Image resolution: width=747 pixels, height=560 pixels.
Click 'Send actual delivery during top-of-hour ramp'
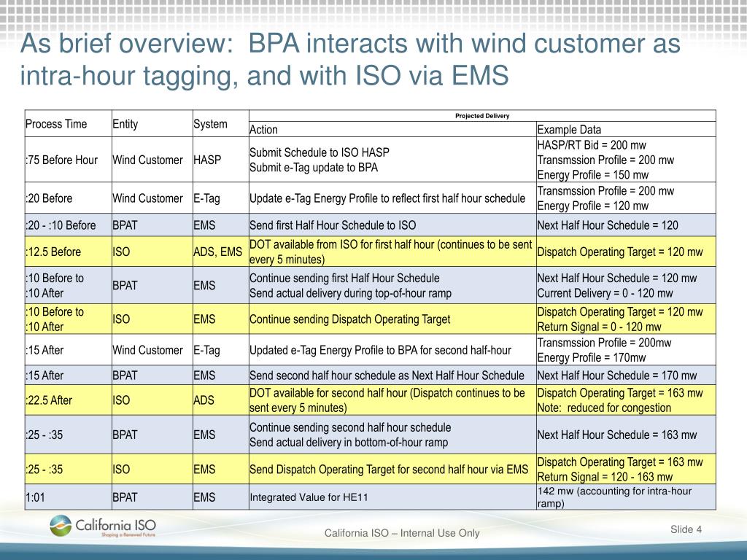(x=350, y=293)
